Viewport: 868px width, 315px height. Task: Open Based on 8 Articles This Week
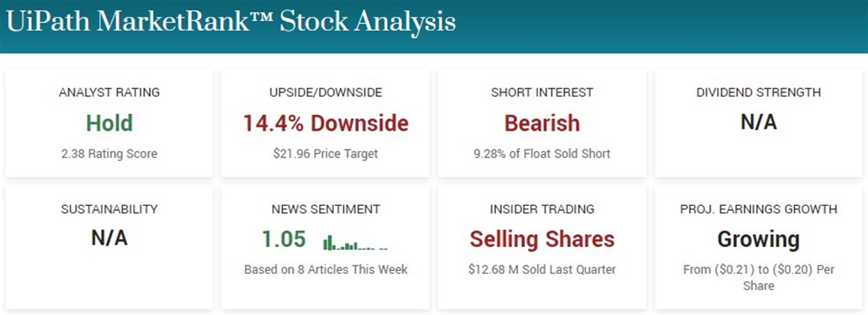[x=325, y=269]
